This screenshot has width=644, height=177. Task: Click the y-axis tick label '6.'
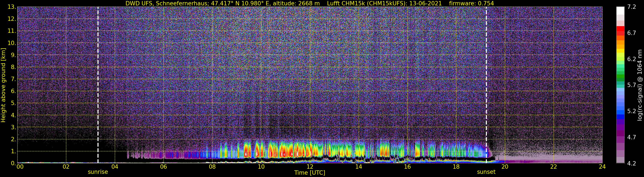13,91
